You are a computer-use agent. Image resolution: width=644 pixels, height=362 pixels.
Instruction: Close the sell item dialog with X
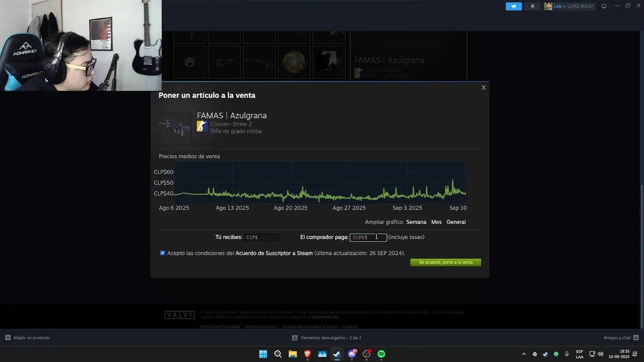[x=484, y=87]
